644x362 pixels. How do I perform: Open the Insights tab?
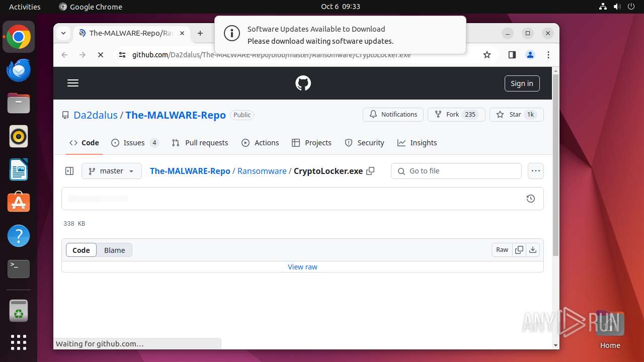[417, 143]
